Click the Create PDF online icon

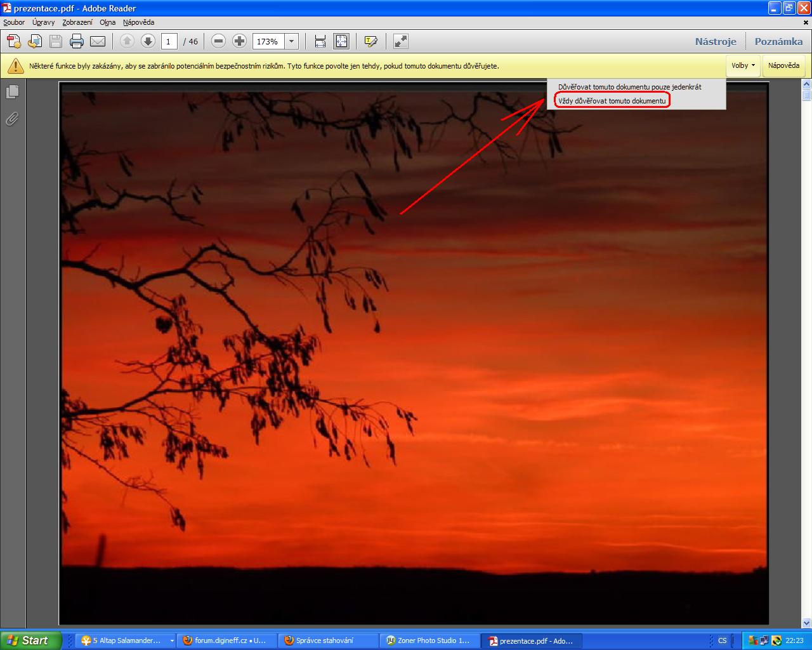coord(14,41)
